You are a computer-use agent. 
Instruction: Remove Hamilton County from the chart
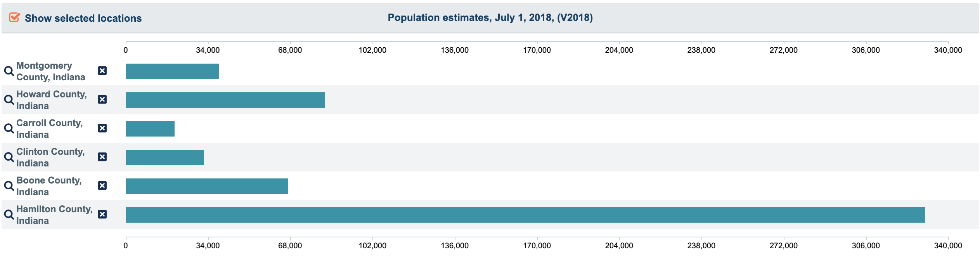(102, 214)
